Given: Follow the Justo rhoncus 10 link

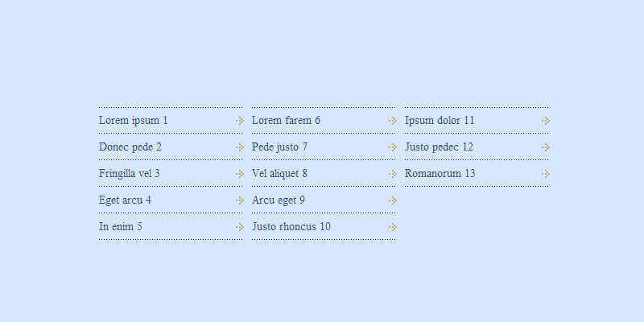Looking at the screenshot, I should click(x=291, y=227).
